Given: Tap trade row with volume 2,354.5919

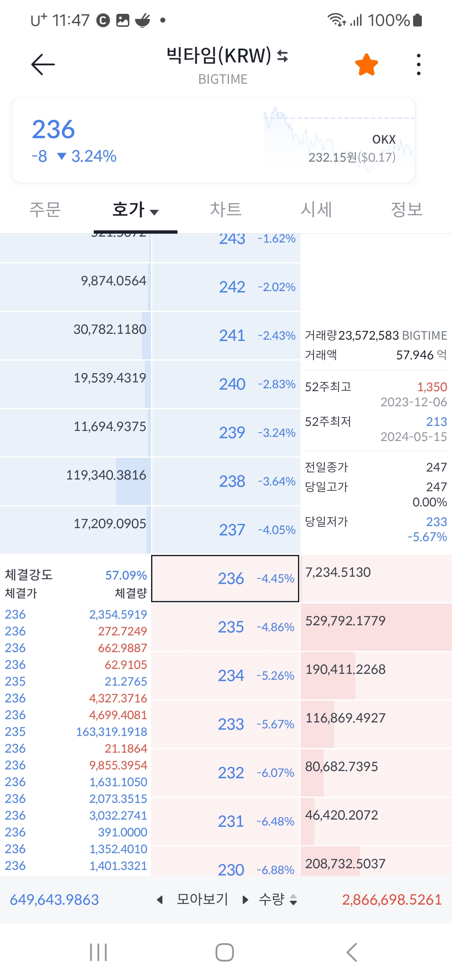Looking at the screenshot, I should click(76, 614).
